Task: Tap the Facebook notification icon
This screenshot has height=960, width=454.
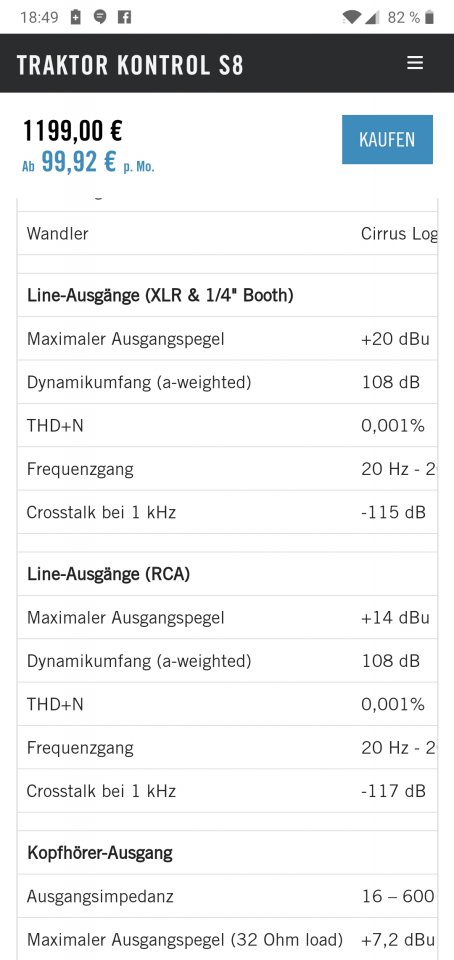Action: pos(124,17)
